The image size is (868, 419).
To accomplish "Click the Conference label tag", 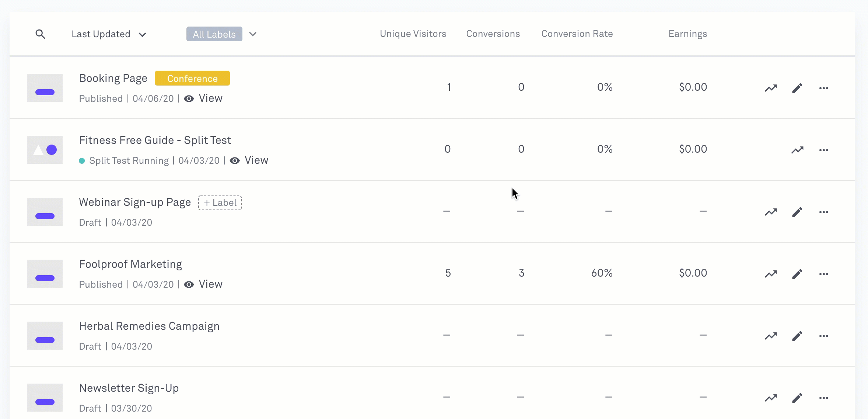I will point(192,79).
